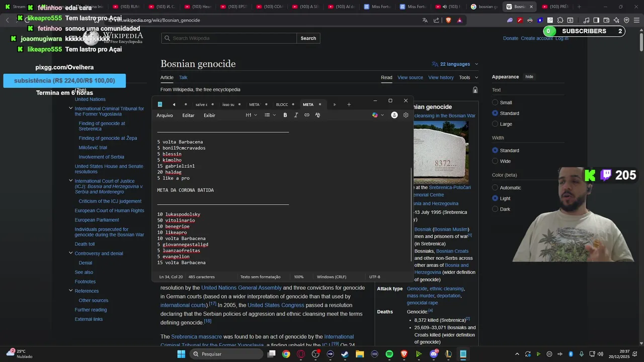Click the Death toll contents link
Screen dimensions: 644x362
85,244
